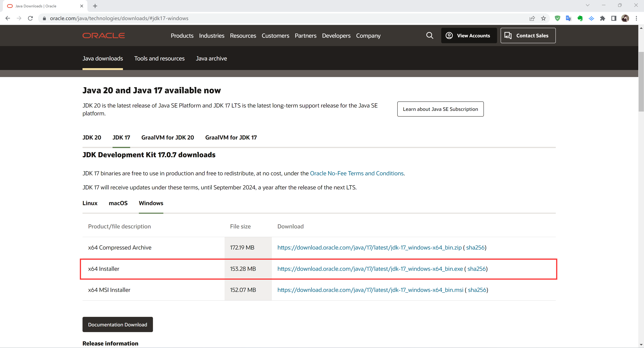Viewport: 644px width, 348px height.
Task: Open a new browser tab
Action: [95, 6]
